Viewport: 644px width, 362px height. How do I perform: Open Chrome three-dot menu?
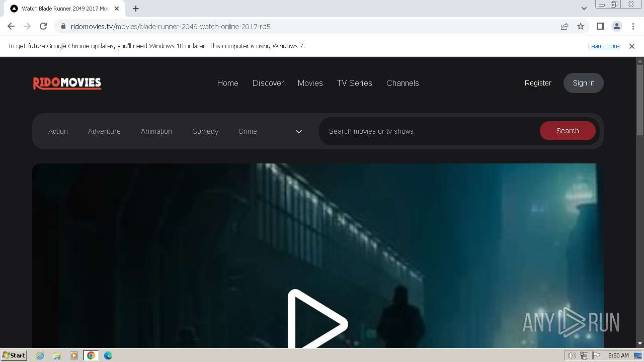(633, 26)
